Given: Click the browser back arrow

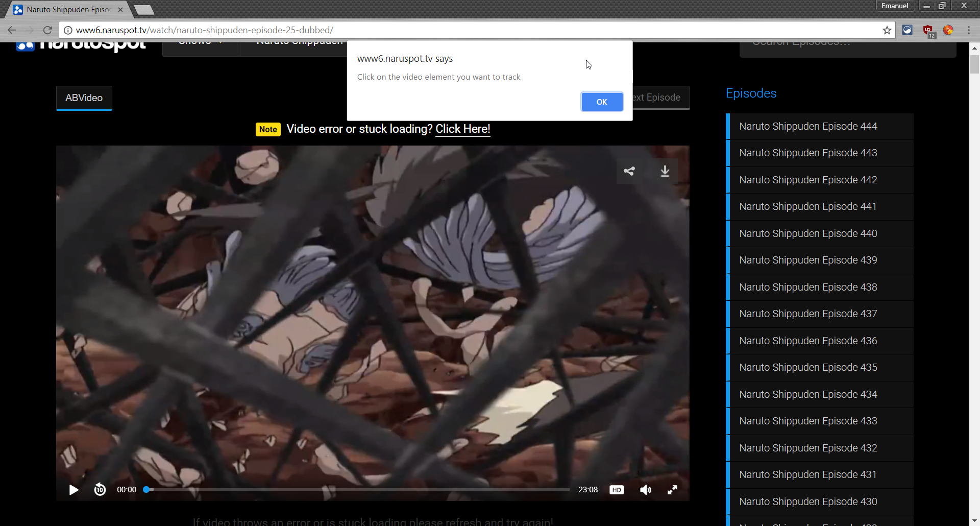Looking at the screenshot, I should pos(12,30).
